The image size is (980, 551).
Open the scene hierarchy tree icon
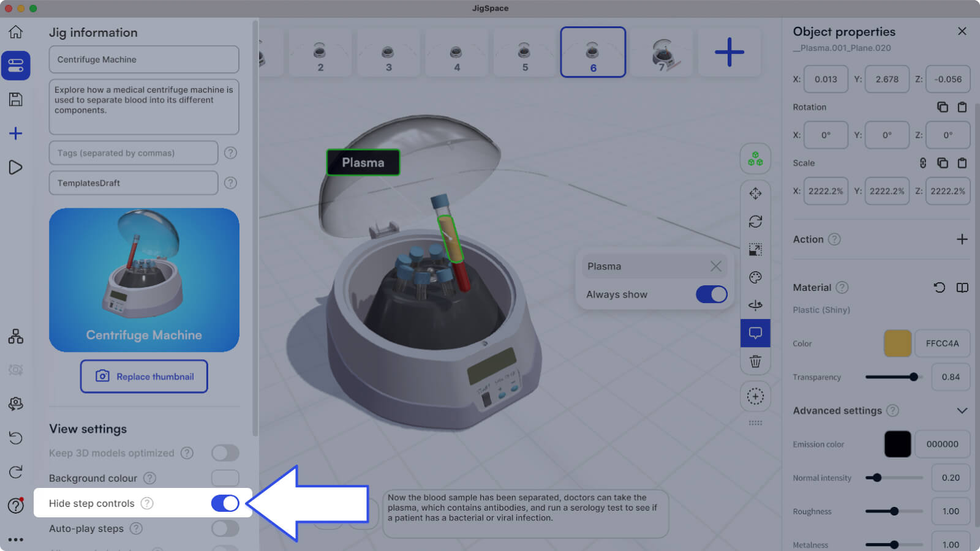coord(16,336)
